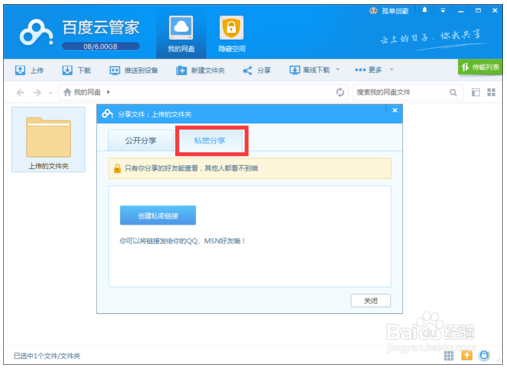Image resolution: width=507 pixels, height=370 pixels.
Task: Click the username account label
Action: tap(395, 11)
